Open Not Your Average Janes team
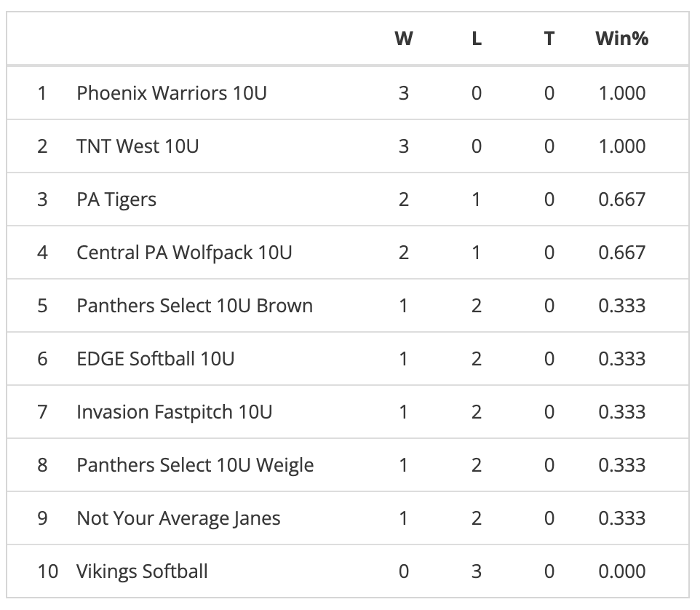 coord(178,518)
